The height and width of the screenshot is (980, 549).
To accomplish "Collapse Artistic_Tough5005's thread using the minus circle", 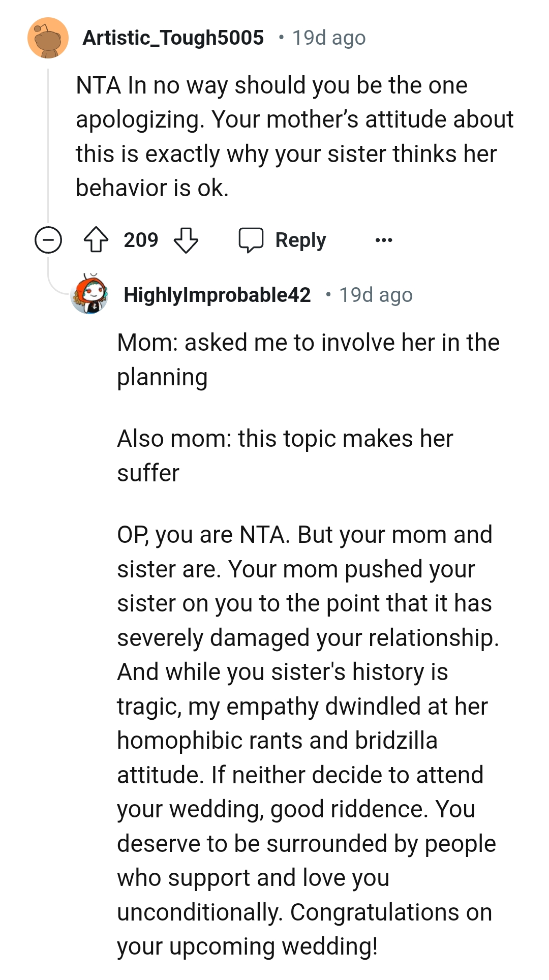I will click(x=48, y=239).
